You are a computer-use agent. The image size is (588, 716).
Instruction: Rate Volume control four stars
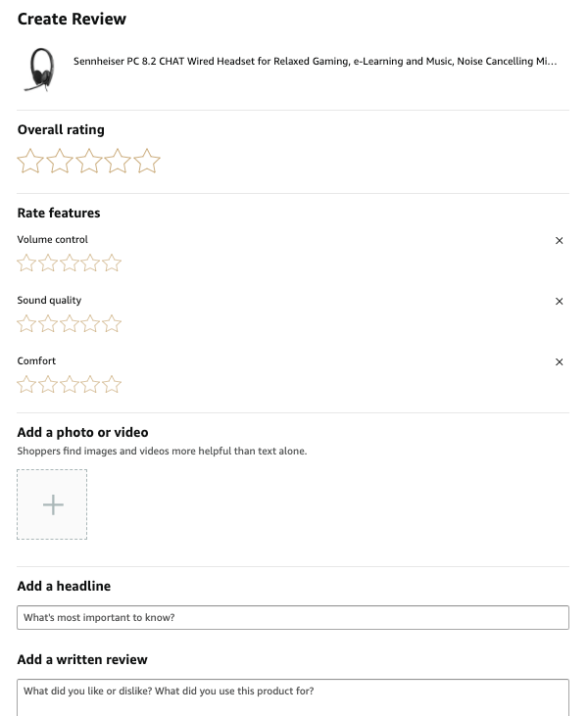click(91, 263)
